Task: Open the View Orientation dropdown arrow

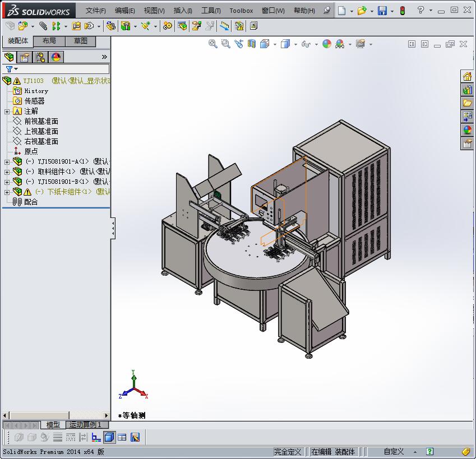Action: tap(275, 45)
